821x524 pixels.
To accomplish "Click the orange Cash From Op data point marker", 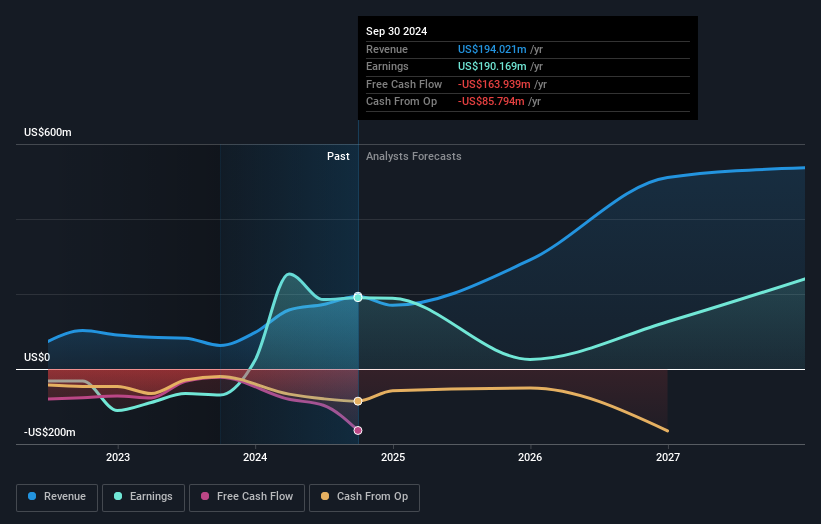I will pos(358,402).
